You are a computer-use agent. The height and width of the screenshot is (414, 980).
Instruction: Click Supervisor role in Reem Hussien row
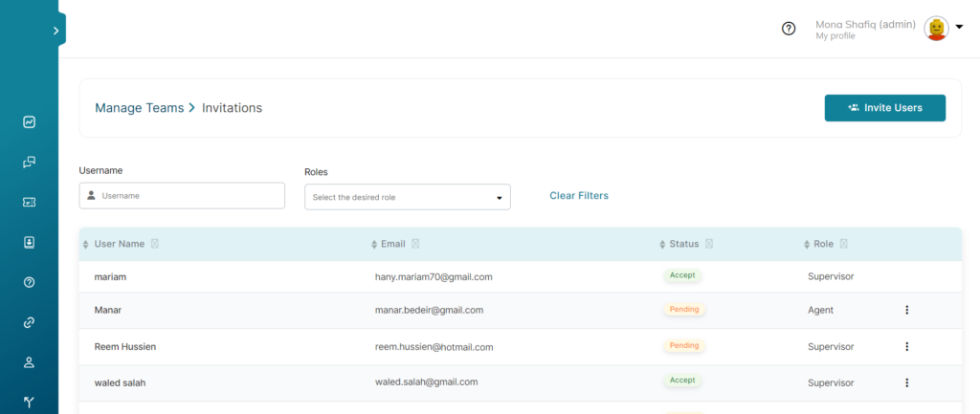[x=831, y=346]
